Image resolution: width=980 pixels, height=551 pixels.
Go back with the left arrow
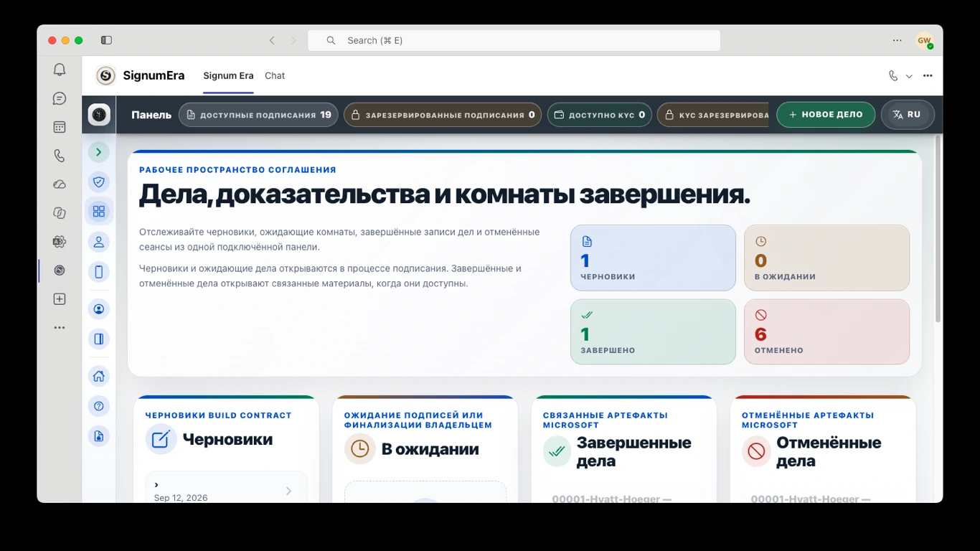(x=272, y=40)
